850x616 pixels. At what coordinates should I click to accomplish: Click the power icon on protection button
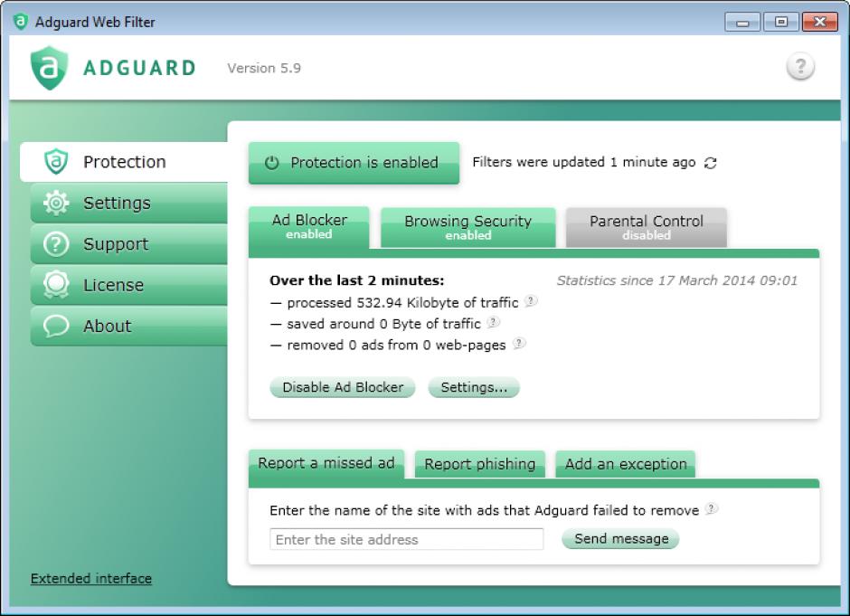click(x=271, y=163)
